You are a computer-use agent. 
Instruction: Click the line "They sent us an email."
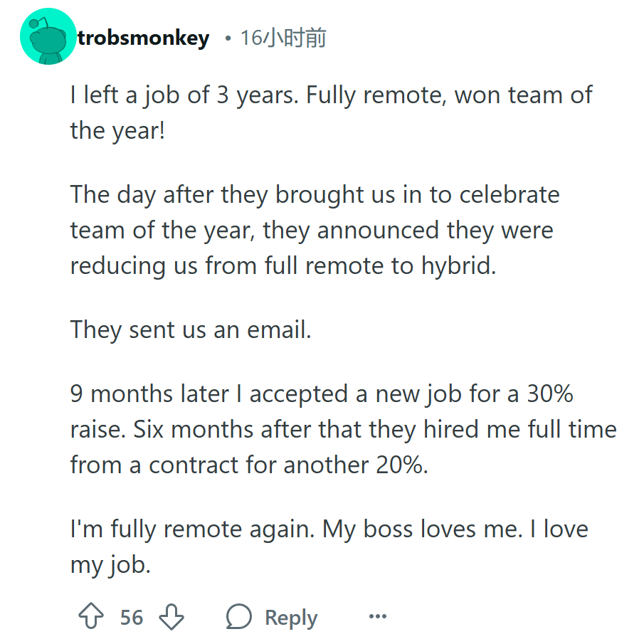(x=191, y=329)
